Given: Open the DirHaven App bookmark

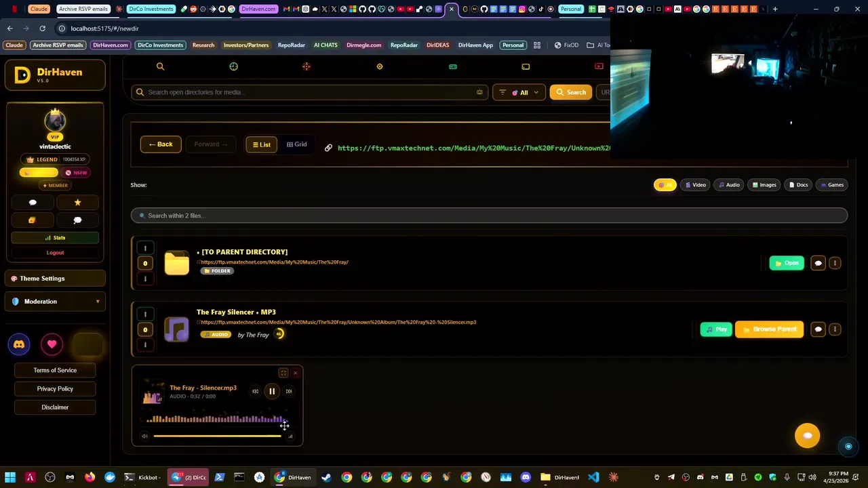Looking at the screenshot, I should coord(475,45).
